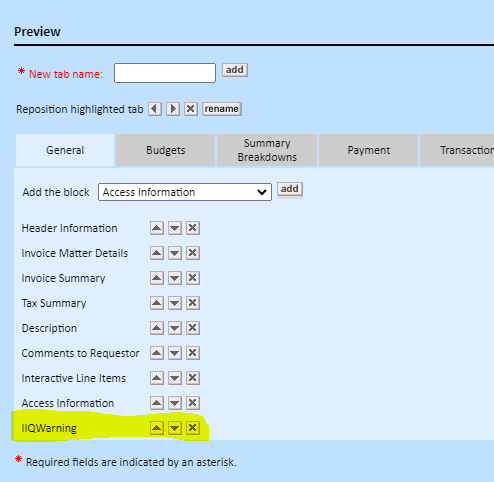
Task: Move IIQWarning block up
Action: (x=157, y=428)
